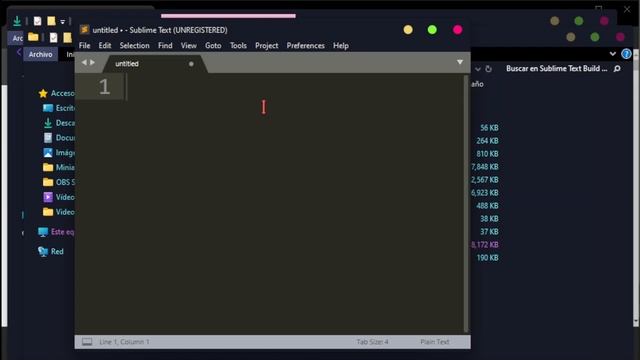The image size is (640, 360).
Task: Click the Explorer refresh icon
Action: (x=488, y=69)
